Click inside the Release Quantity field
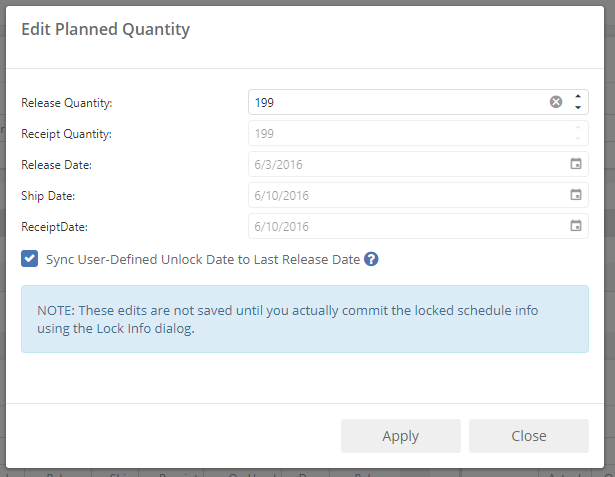This screenshot has width=615, height=477. coord(398,102)
